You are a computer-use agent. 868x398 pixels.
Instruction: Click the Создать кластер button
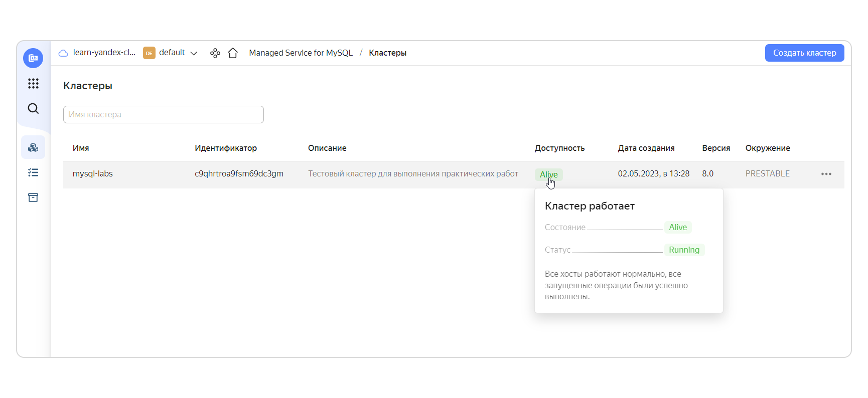[804, 53]
